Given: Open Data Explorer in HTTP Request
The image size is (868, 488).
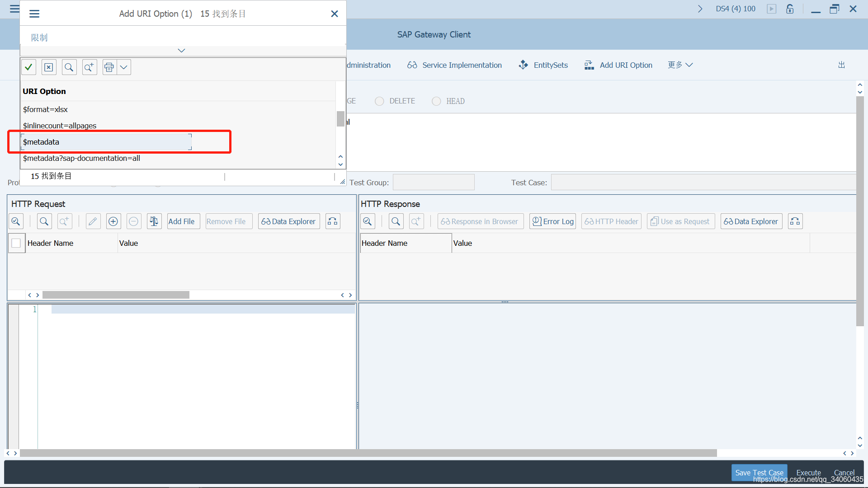Looking at the screenshot, I should (x=289, y=221).
